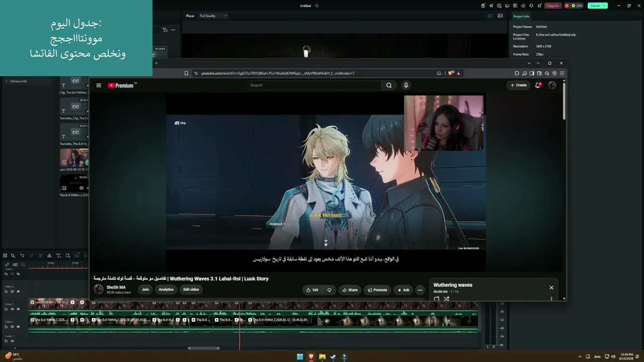
Task: Go to the YouTube Premium home logo
Action: tap(121, 85)
